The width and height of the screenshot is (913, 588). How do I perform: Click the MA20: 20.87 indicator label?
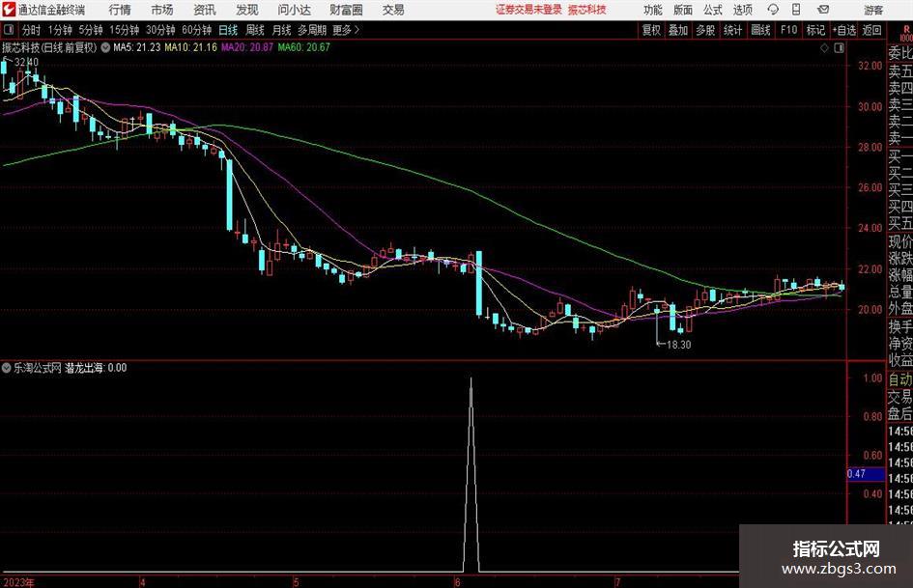247,47
